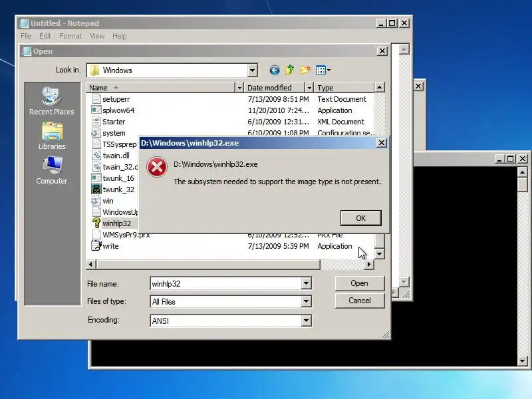532x399 pixels.
Task: Expand the Look in Windows dropdown
Action: click(252, 70)
